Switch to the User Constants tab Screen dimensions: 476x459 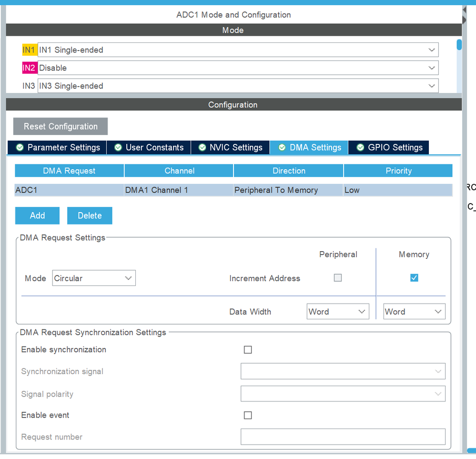(x=149, y=147)
